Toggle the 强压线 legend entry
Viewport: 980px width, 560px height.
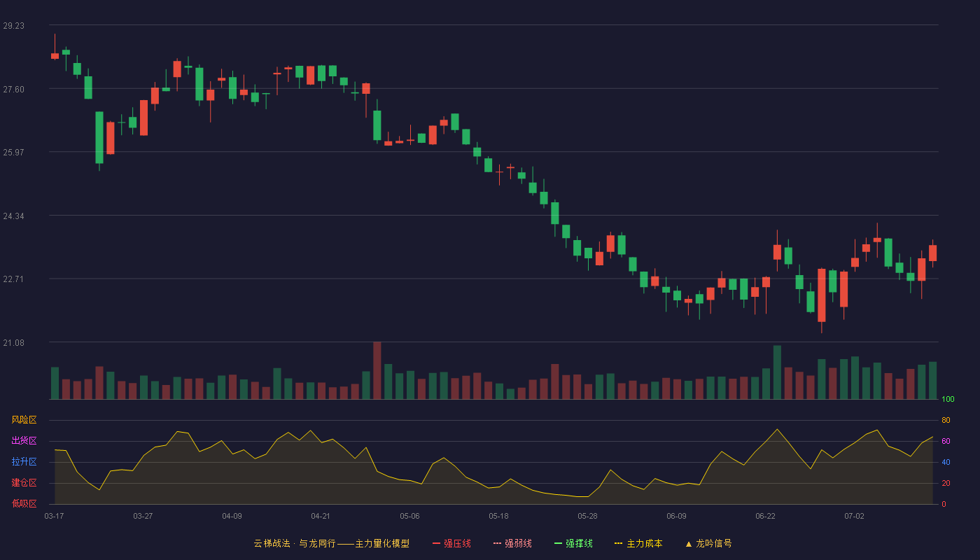pyautogui.click(x=451, y=543)
